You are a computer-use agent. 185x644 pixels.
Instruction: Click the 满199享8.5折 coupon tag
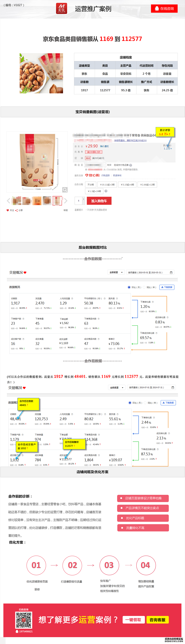point(94,152)
